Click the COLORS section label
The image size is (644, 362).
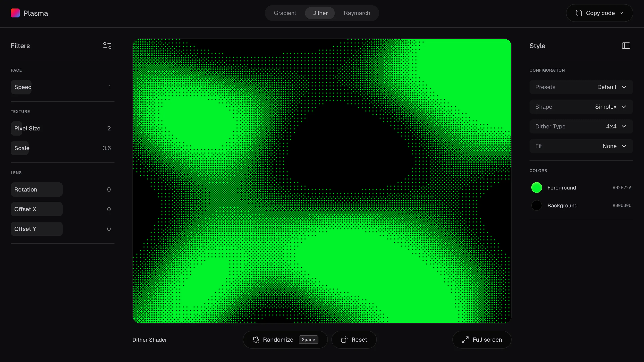point(538,171)
